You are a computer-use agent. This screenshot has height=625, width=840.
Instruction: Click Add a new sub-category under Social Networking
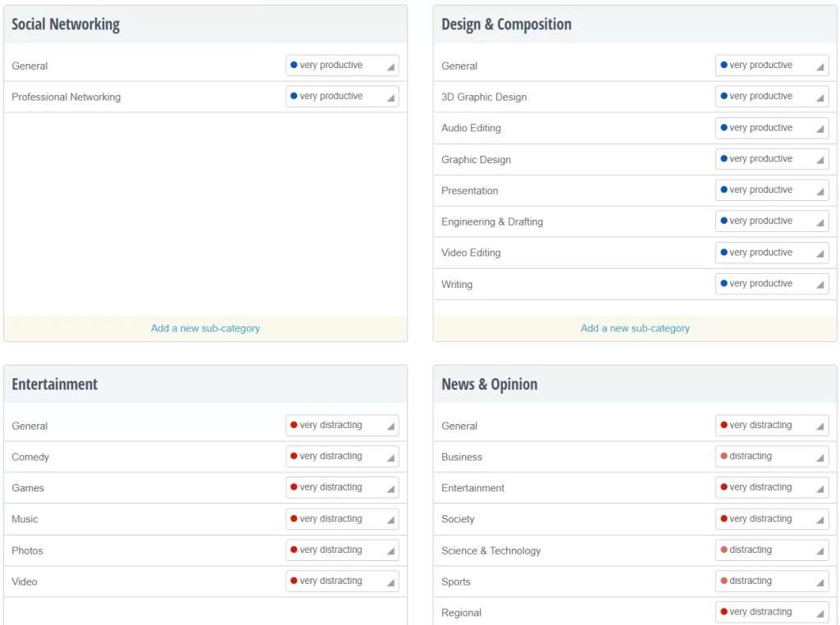click(x=205, y=328)
